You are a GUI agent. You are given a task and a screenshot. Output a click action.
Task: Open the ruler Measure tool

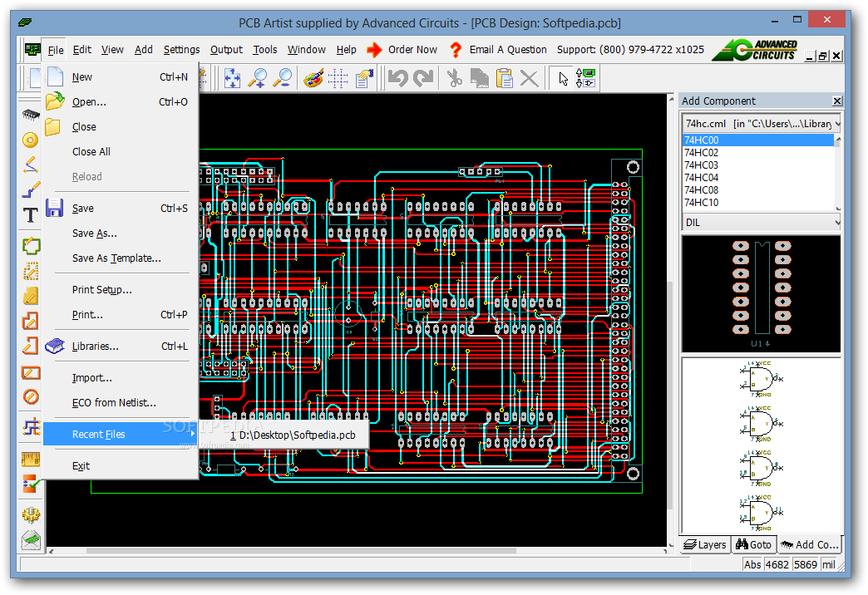(31, 459)
